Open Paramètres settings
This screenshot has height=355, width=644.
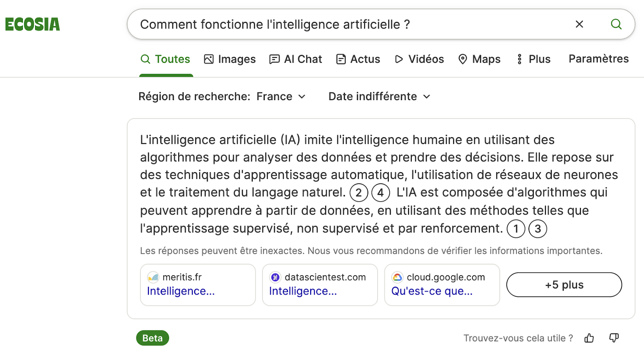tap(599, 59)
